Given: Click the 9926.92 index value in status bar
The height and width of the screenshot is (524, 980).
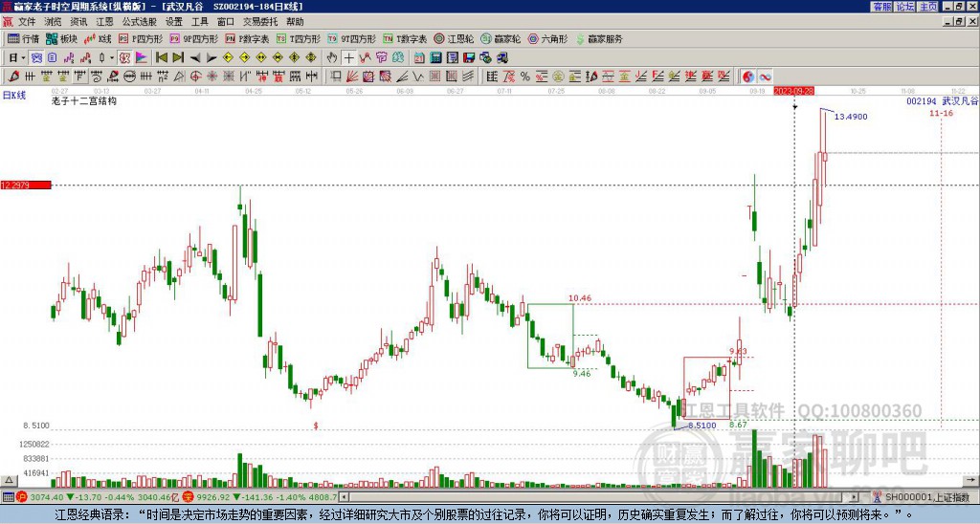Looking at the screenshot, I should pos(213,497).
